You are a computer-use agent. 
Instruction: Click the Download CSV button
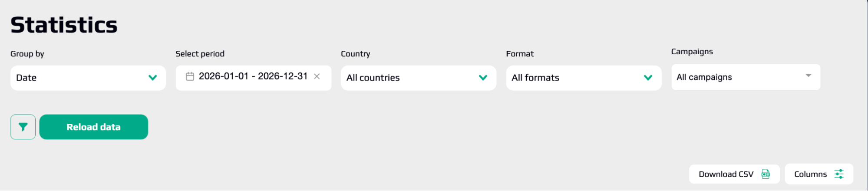coord(734,174)
